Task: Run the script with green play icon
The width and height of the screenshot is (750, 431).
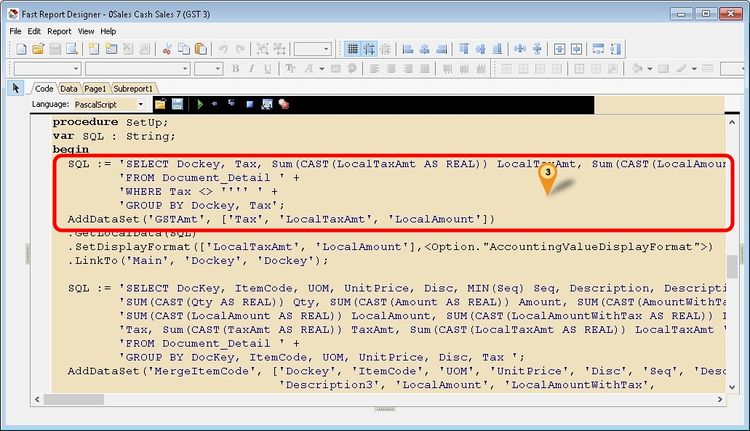Action: click(200, 104)
